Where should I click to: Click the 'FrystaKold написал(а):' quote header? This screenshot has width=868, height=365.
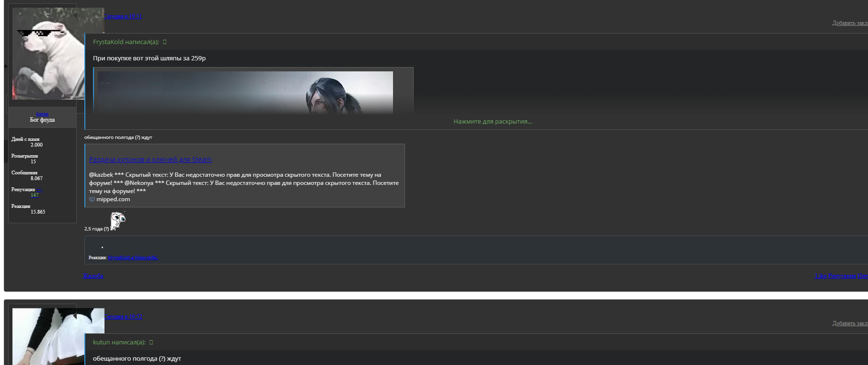pyautogui.click(x=126, y=42)
